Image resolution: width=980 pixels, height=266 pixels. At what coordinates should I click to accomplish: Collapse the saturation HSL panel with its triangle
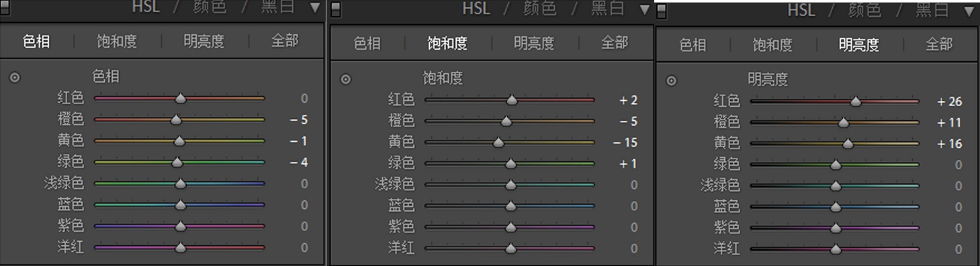click(645, 9)
